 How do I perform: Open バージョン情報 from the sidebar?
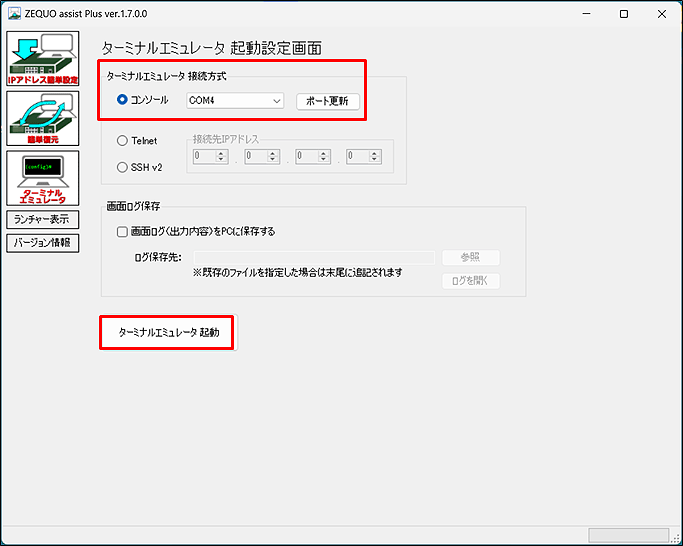[42, 242]
